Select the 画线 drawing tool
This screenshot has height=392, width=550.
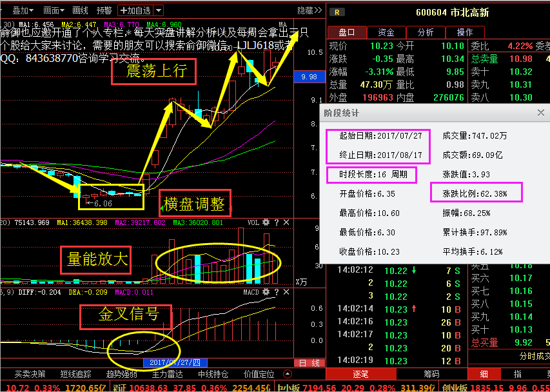click(80, 10)
